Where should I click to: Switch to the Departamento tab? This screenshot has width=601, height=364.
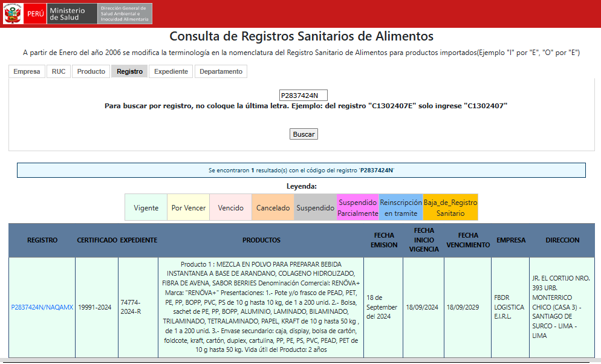click(x=221, y=71)
